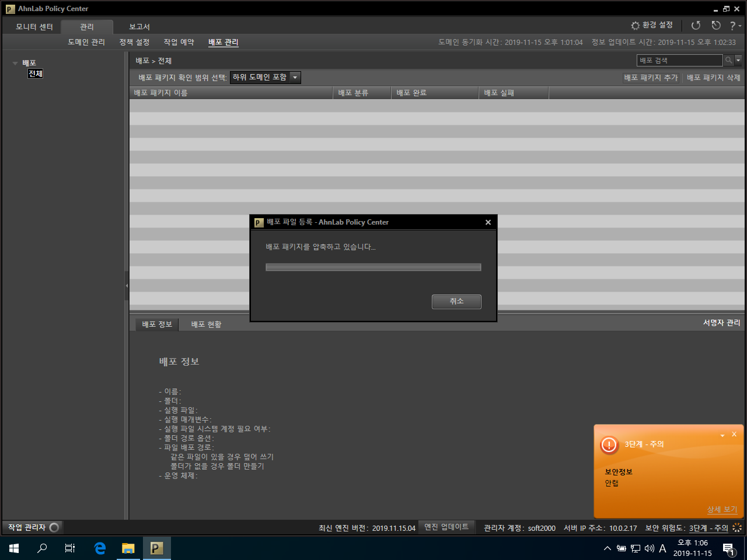Click 취소 in the dialog
This screenshot has width=747, height=560.
[x=456, y=302]
